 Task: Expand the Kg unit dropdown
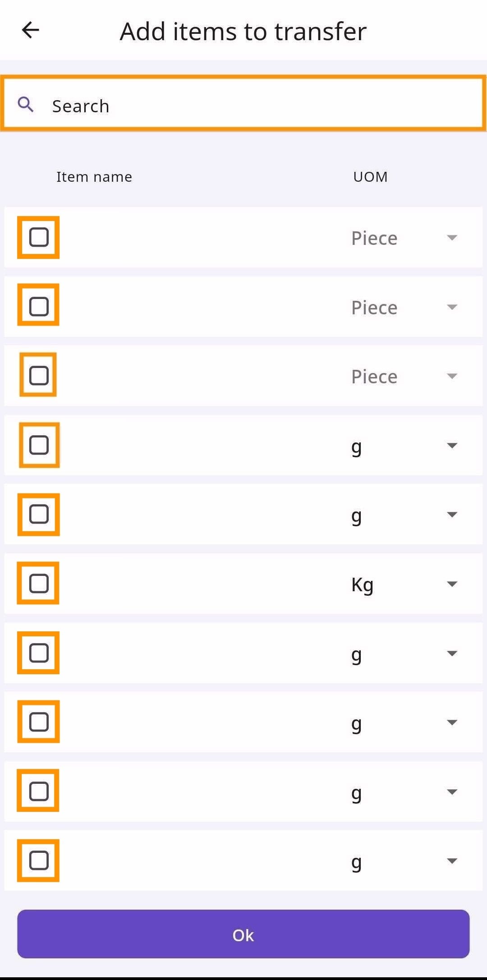pos(451,584)
